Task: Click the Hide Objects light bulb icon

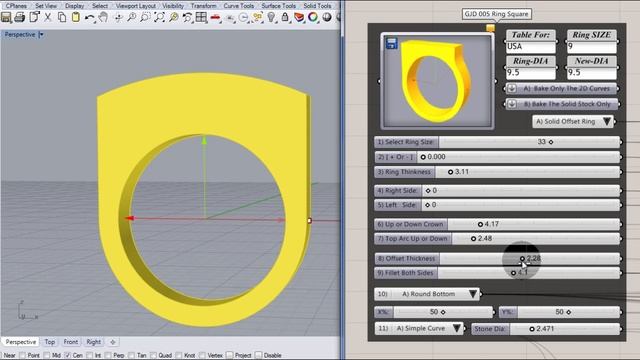Action: 271,18
